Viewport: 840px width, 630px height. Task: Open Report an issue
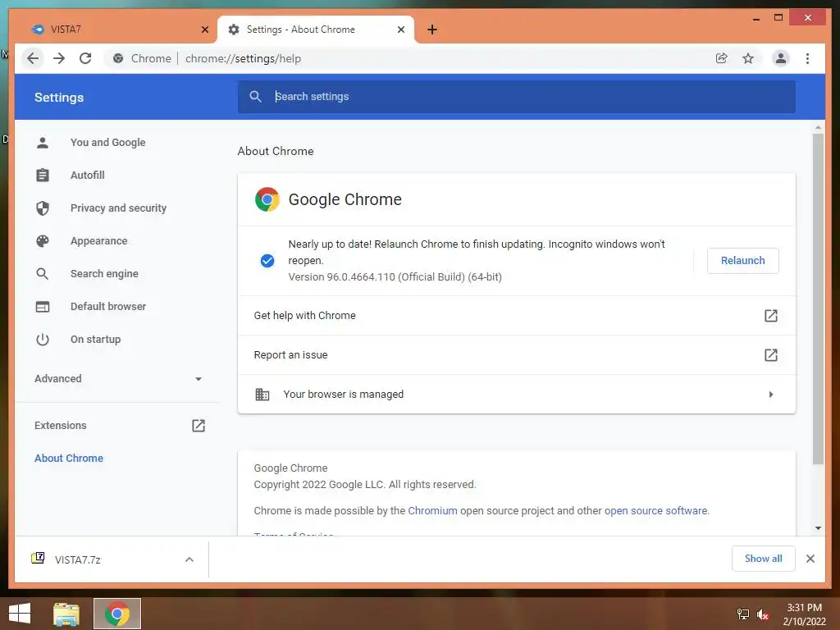[517, 354]
